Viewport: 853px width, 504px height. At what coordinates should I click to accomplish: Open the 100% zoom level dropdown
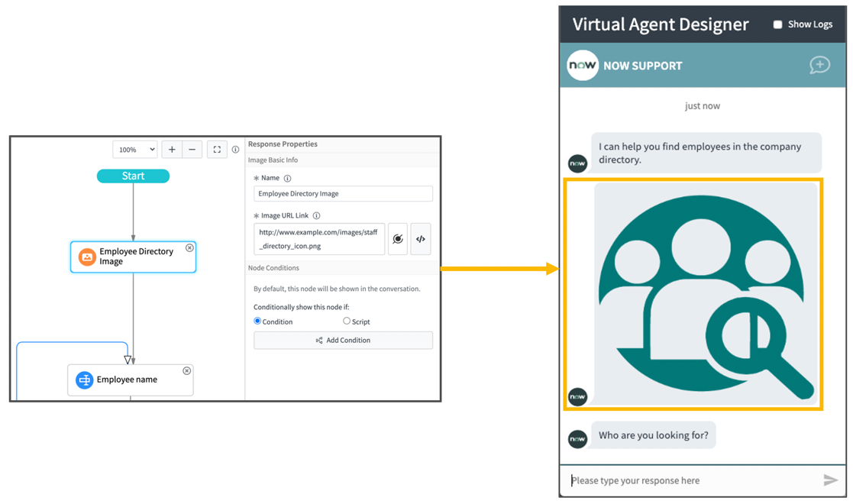pyautogui.click(x=134, y=149)
